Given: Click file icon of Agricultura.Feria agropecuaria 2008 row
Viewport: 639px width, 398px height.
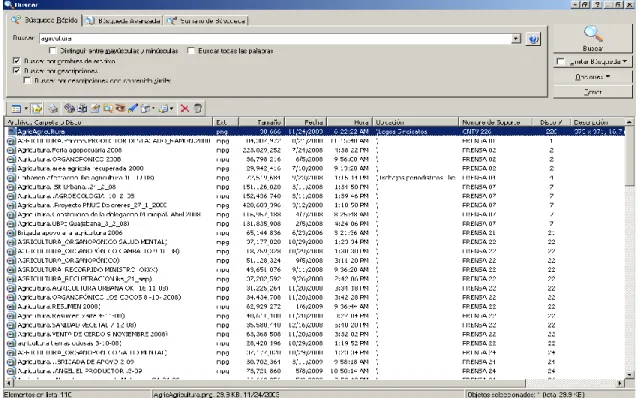Looking at the screenshot, I should (11, 150).
